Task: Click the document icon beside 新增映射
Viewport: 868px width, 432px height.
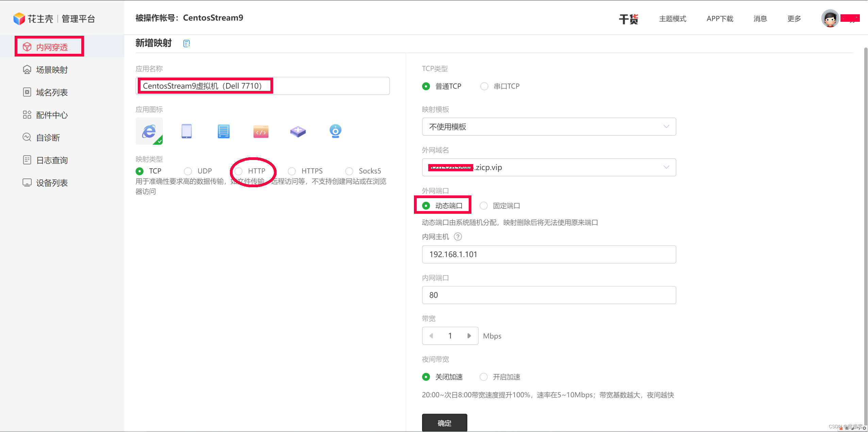Action: (186, 44)
